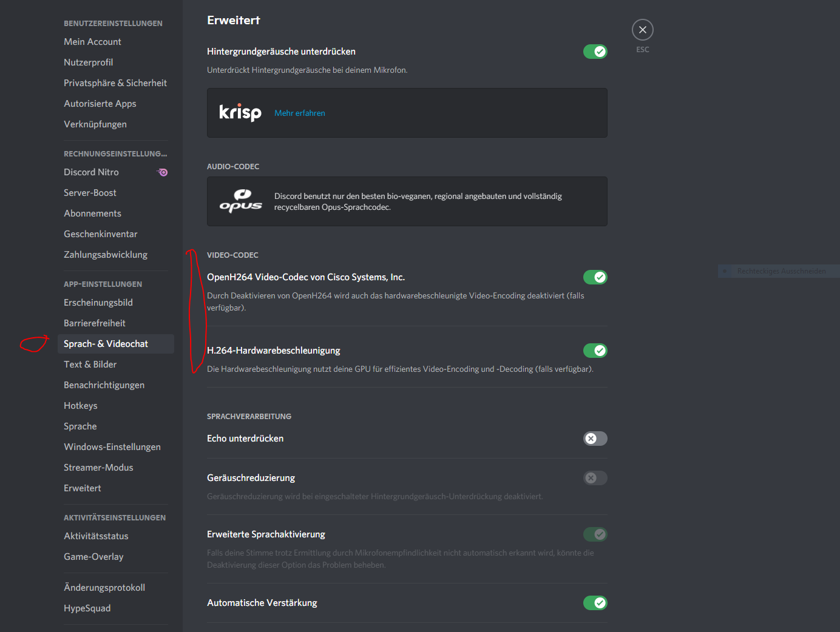
Task: Enable Echo unterdrücken switch
Action: coord(595,439)
